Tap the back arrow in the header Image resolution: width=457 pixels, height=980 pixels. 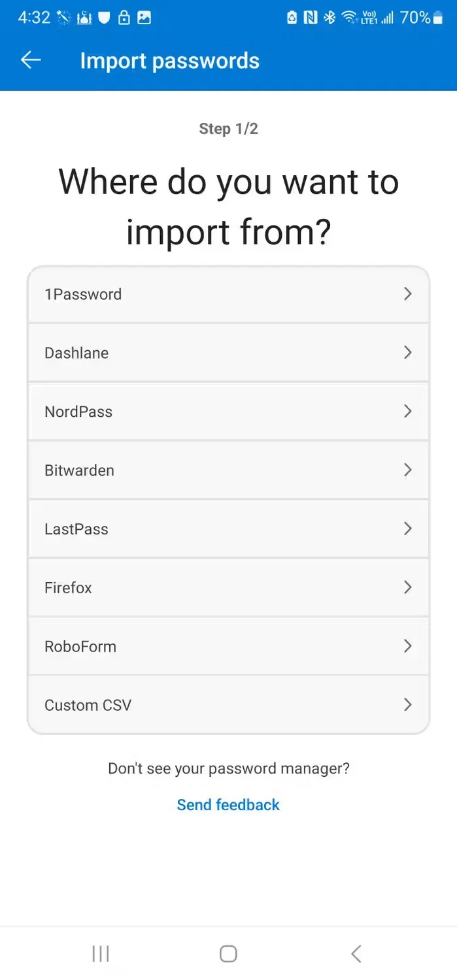click(x=31, y=59)
